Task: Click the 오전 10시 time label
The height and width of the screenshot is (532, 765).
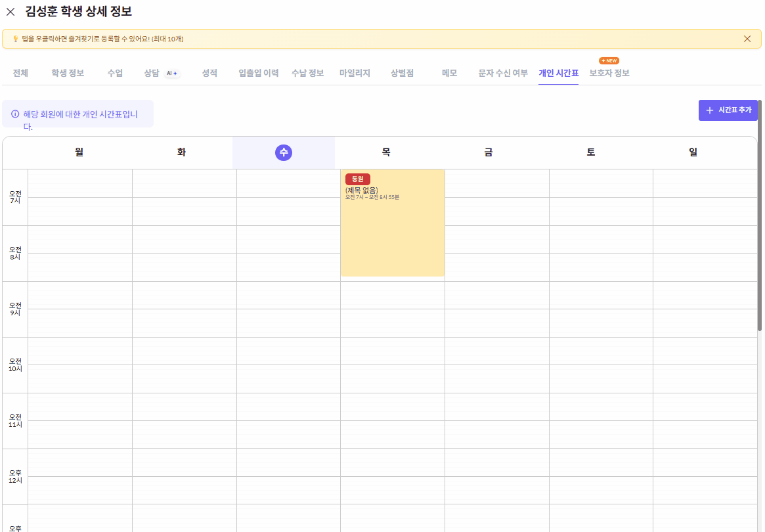Action: [x=15, y=365]
